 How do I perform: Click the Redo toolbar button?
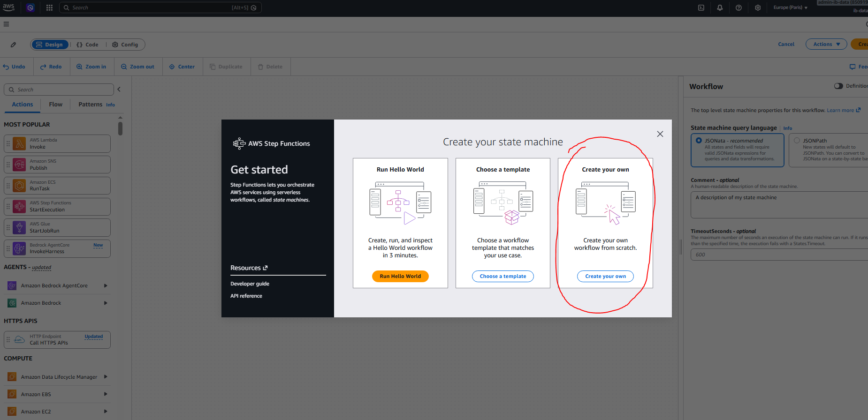click(x=51, y=67)
